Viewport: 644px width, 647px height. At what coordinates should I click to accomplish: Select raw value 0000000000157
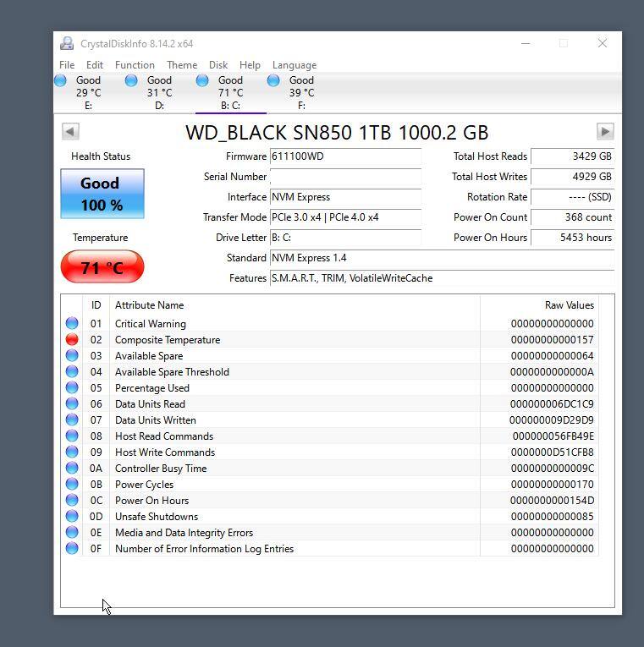pyautogui.click(x=553, y=340)
